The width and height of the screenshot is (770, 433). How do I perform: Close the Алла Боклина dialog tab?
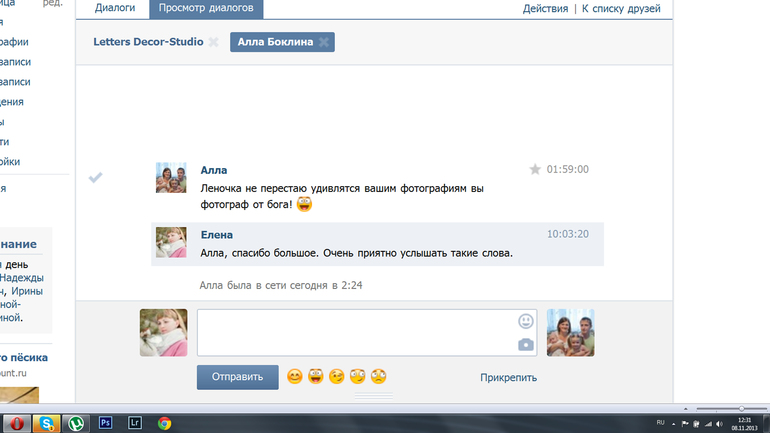click(324, 42)
